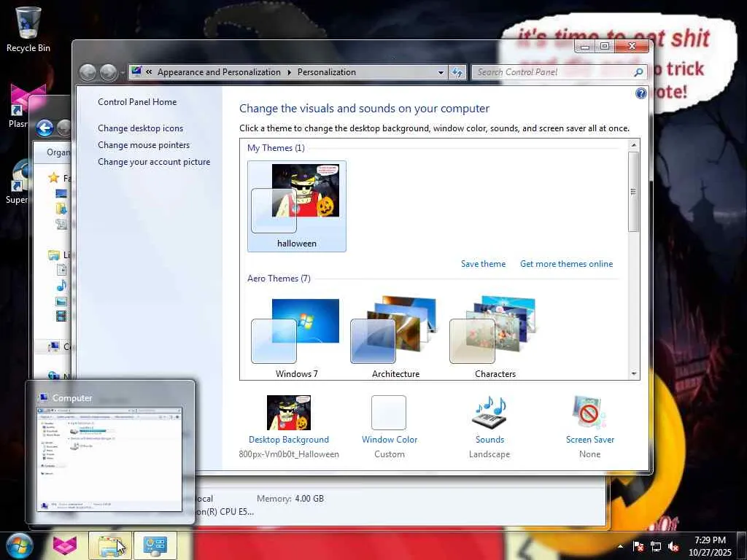The height and width of the screenshot is (560, 747).
Task: Click the Search Control Panel field
Action: tap(554, 72)
